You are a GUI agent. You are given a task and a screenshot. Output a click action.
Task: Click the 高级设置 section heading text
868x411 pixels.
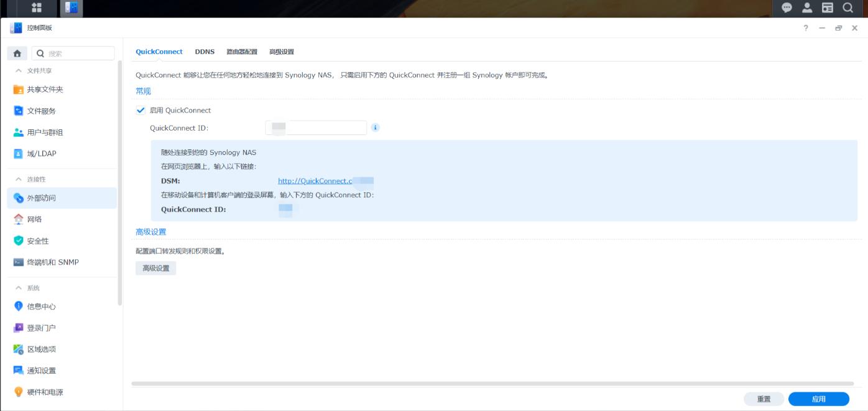point(151,231)
